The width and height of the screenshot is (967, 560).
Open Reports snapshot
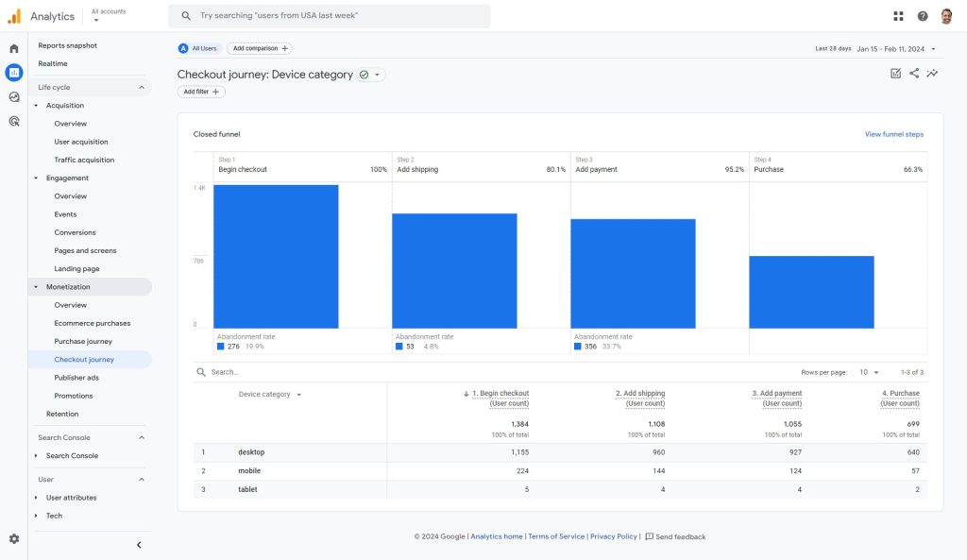(68, 45)
